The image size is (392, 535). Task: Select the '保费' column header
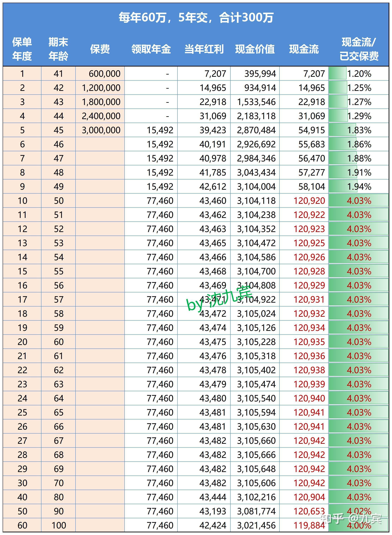point(100,49)
